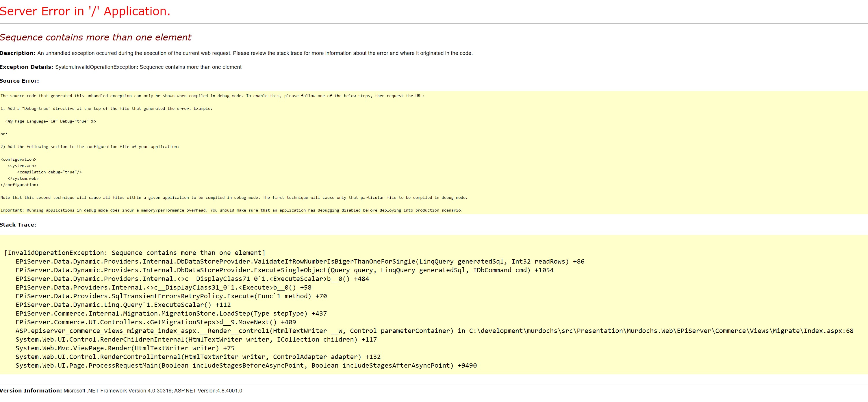
Task: Click the 'Version Information:' footer label
Action: pos(31,390)
